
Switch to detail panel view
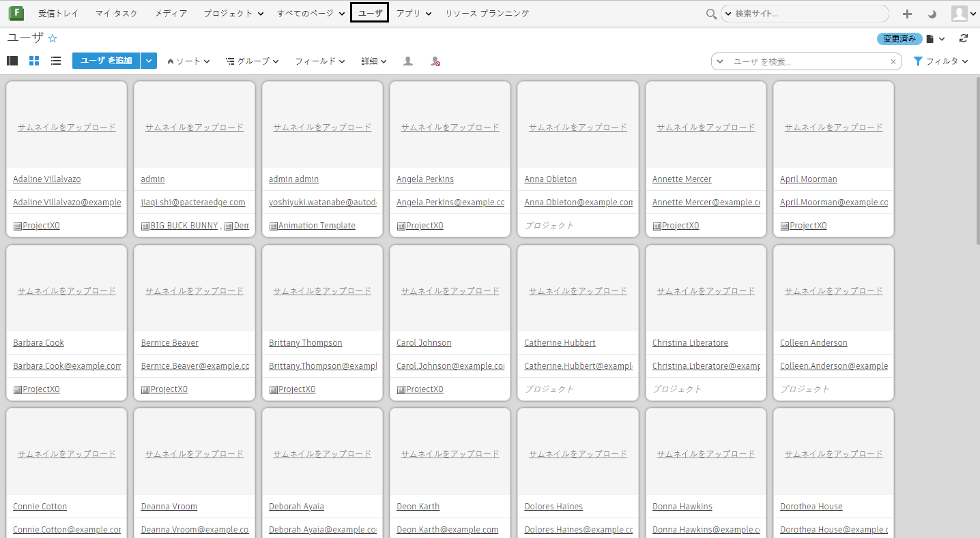12,61
